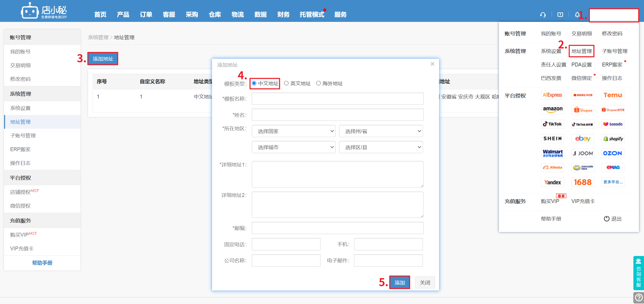Screen dimensions: 644x304
Task: Select the 中文地址 radio button
Action: coord(254,83)
